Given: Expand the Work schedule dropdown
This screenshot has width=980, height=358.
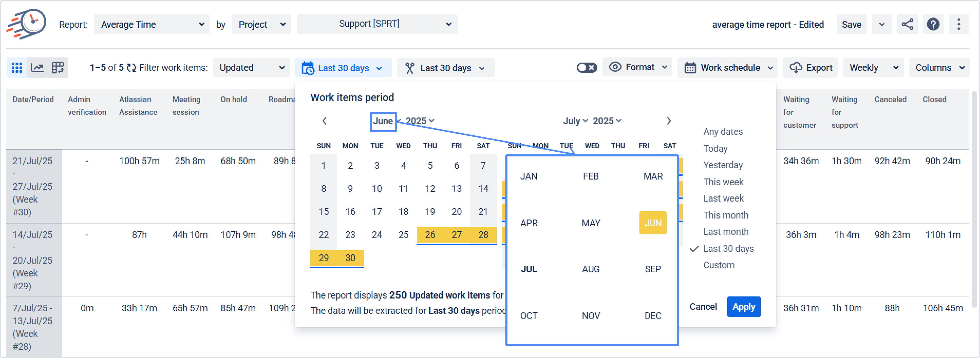Looking at the screenshot, I should click(727, 68).
